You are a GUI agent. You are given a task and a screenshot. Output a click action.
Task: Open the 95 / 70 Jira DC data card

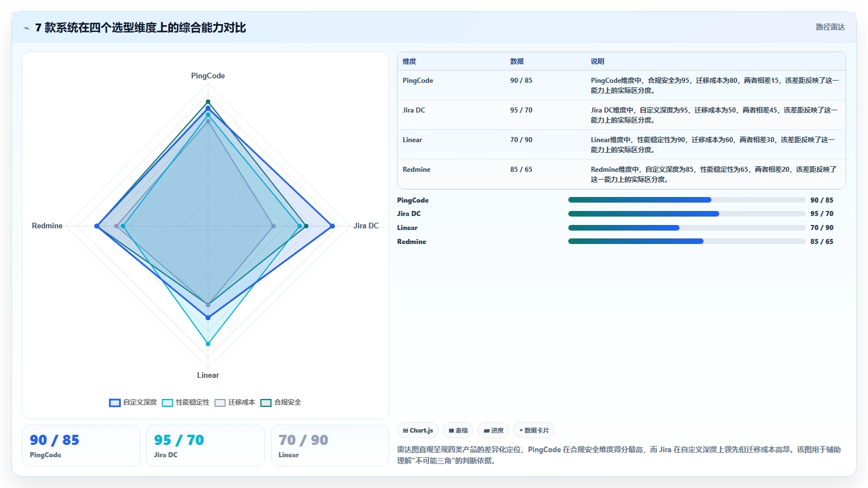tap(205, 445)
